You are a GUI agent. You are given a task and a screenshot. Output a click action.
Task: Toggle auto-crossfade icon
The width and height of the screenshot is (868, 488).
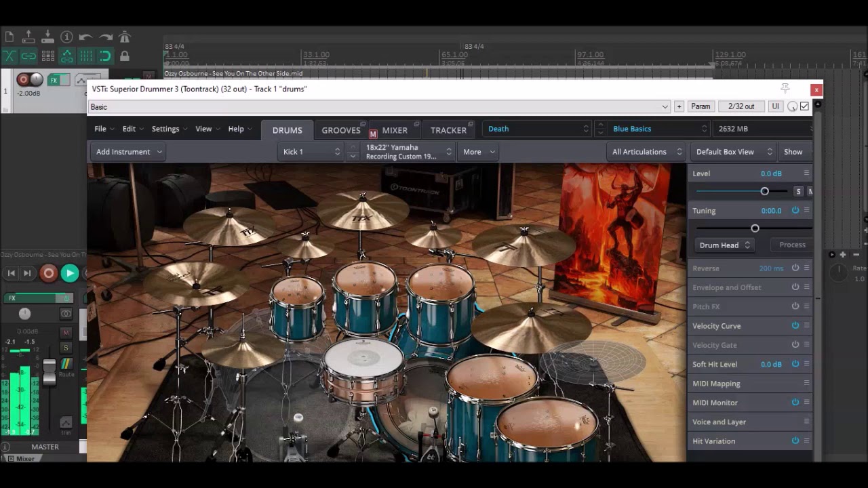pyautogui.click(x=9, y=56)
